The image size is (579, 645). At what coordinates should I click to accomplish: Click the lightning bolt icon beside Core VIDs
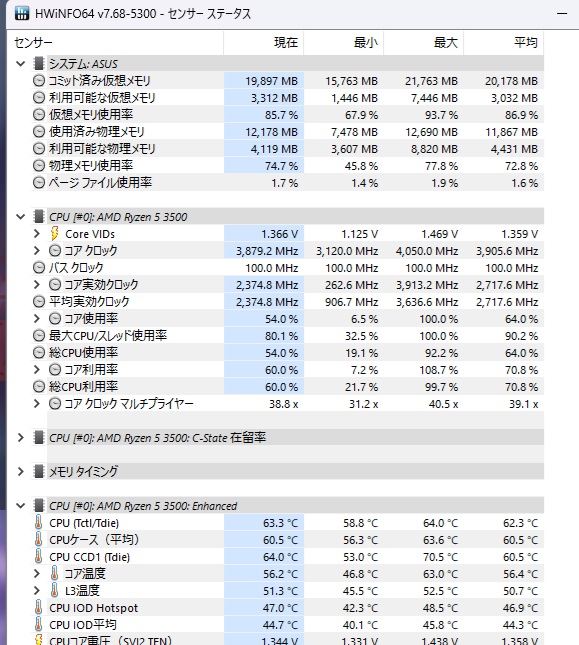tap(54, 234)
